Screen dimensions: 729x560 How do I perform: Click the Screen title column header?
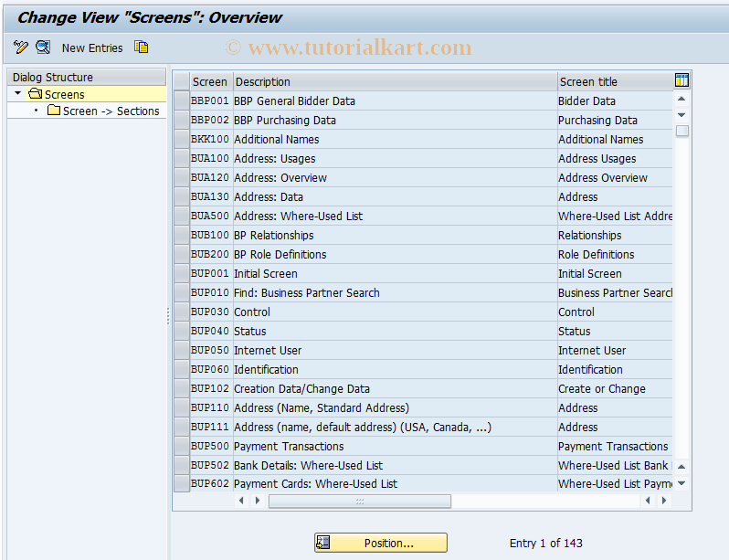(x=615, y=81)
